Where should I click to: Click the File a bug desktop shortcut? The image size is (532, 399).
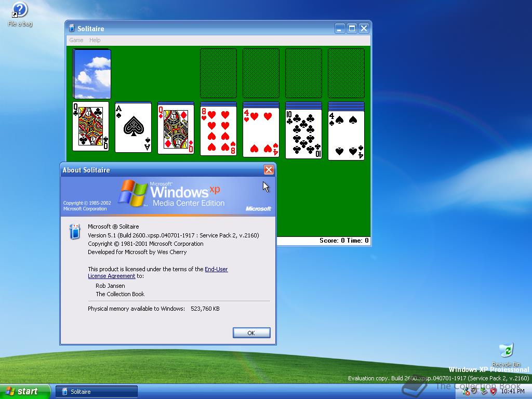coord(20,14)
